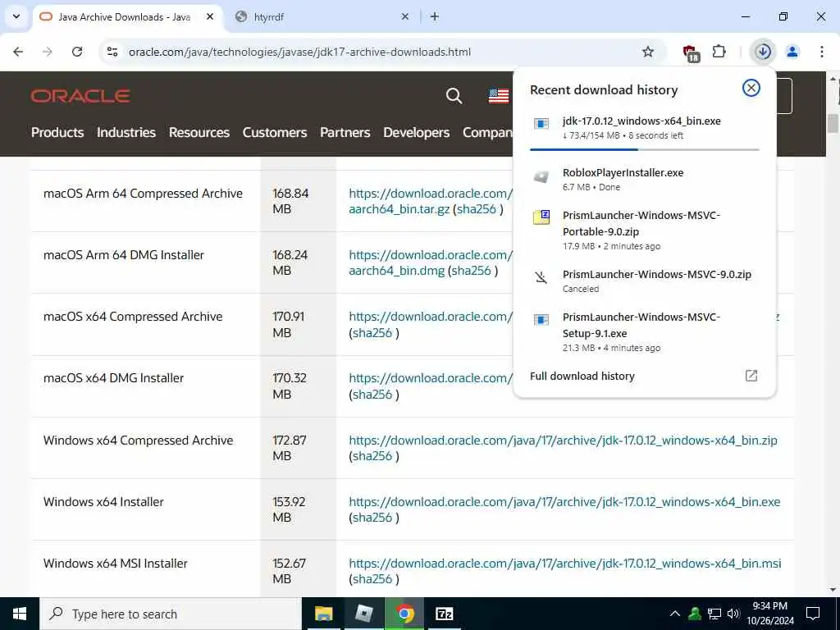Image resolution: width=840 pixels, height=630 pixels.
Task: Click the page vertical scrollbar thumb
Action: click(833, 123)
